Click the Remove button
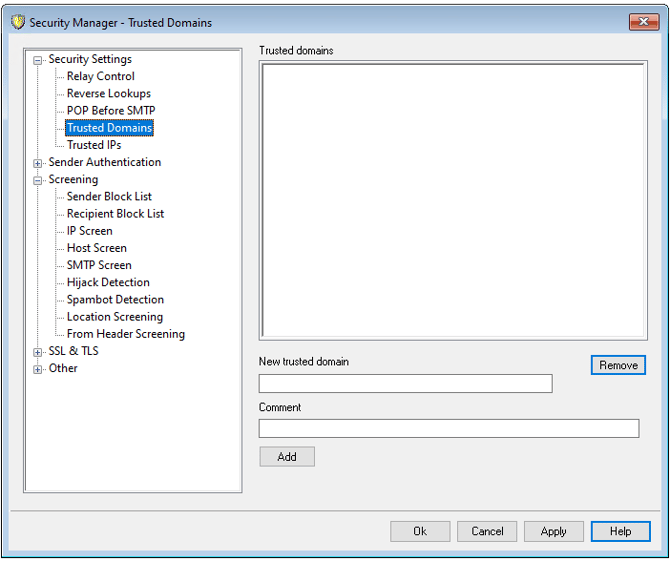The height and width of the screenshot is (561, 670). pyautogui.click(x=618, y=365)
